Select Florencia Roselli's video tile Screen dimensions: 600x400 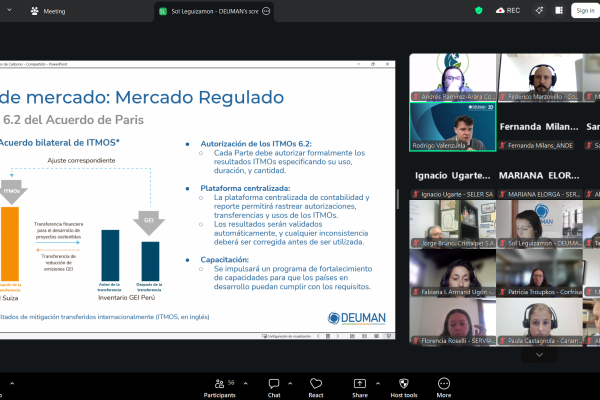(x=453, y=322)
